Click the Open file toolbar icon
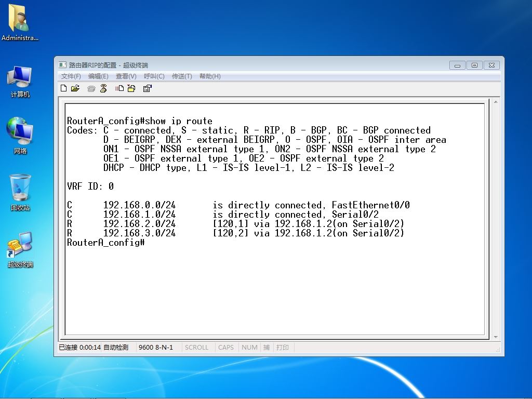The image size is (532, 399). 75,88
